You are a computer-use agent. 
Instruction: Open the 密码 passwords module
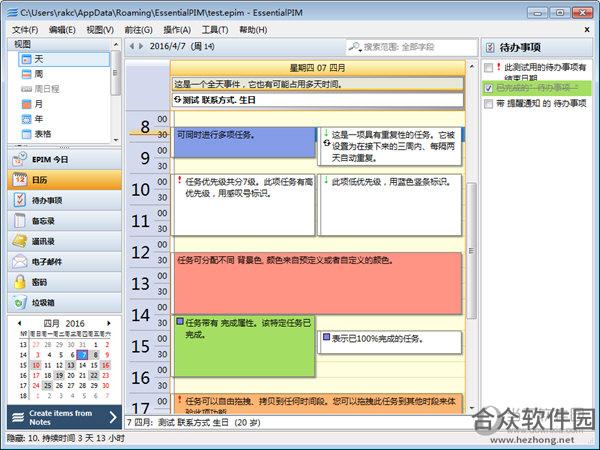64,282
